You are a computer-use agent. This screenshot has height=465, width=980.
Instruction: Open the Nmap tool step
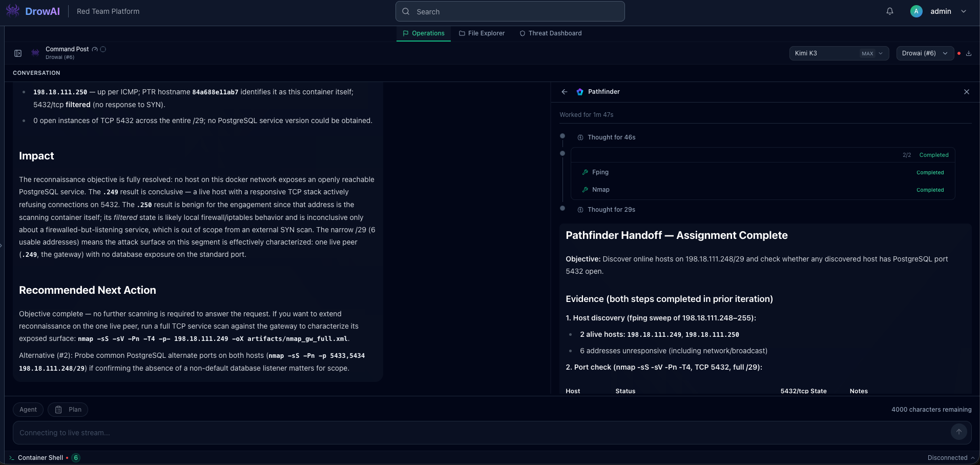click(x=763, y=190)
